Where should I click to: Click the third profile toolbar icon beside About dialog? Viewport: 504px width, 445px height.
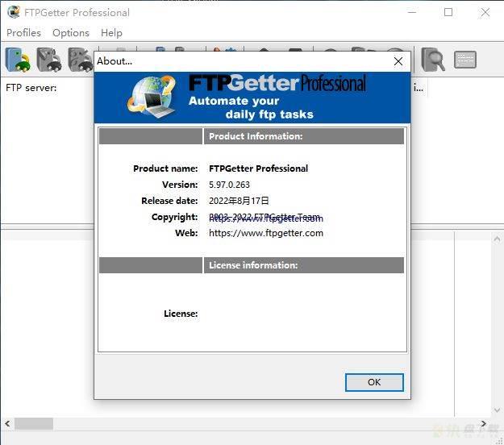pyautogui.click(x=80, y=60)
